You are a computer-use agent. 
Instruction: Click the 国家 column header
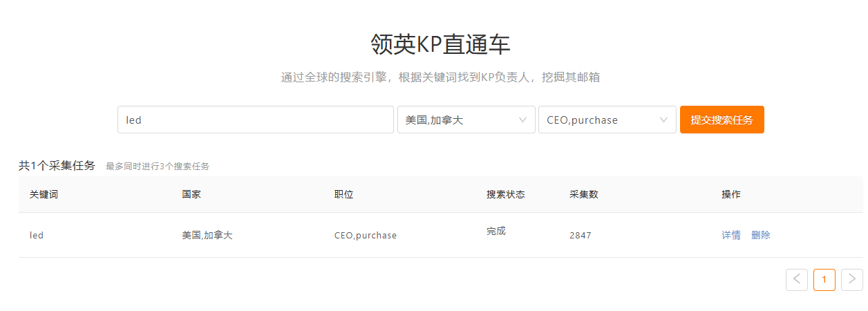[x=191, y=194]
